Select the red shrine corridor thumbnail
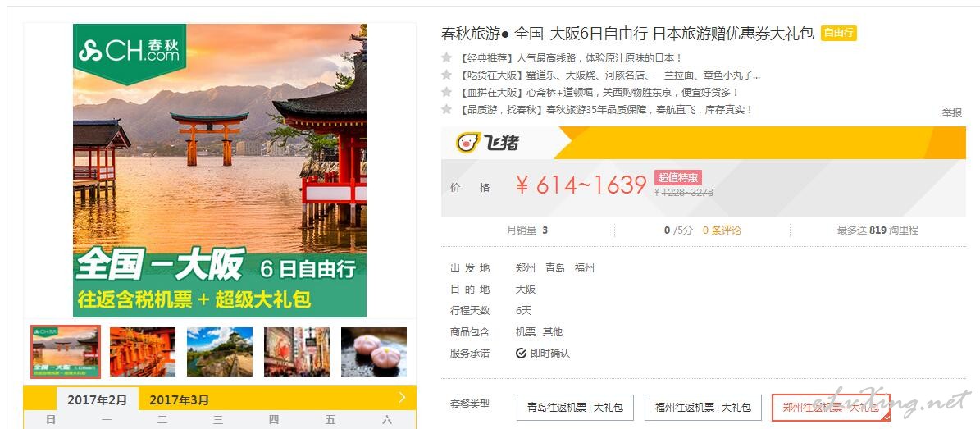Image resolution: width=980 pixels, height=429 pixels. click(x=143, y=352)
